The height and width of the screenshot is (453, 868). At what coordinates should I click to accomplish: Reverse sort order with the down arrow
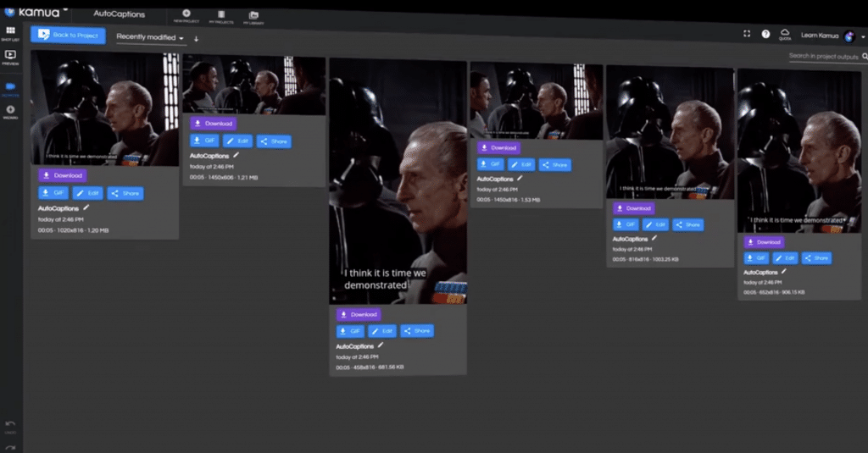point(196,39)
